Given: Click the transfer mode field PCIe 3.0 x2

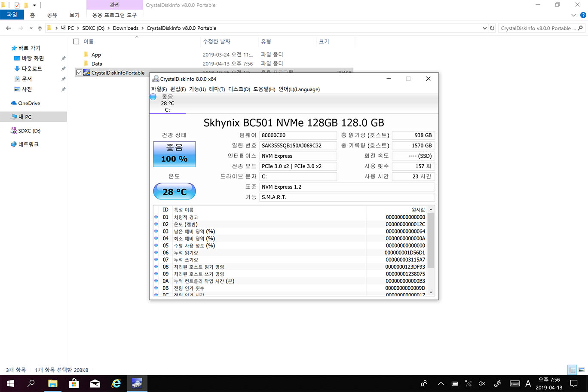Looking at the screenshot, I should [x=298, y=166].
